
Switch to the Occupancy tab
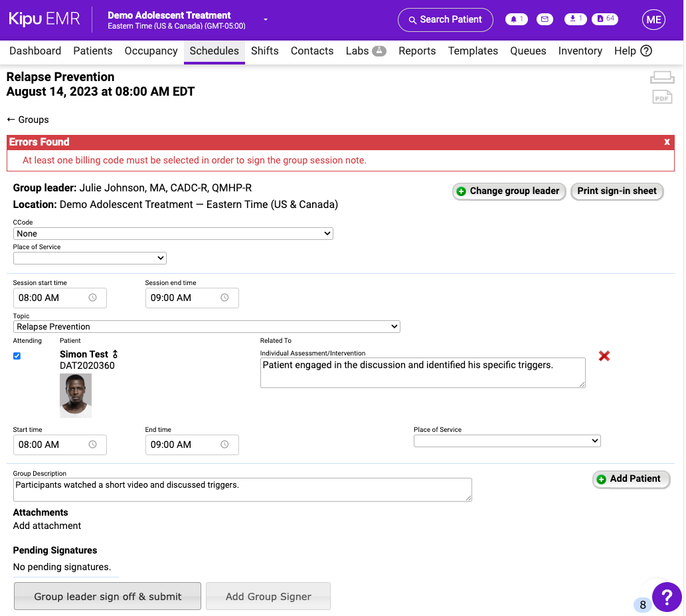pyautogui.click(x=151, y=51)
